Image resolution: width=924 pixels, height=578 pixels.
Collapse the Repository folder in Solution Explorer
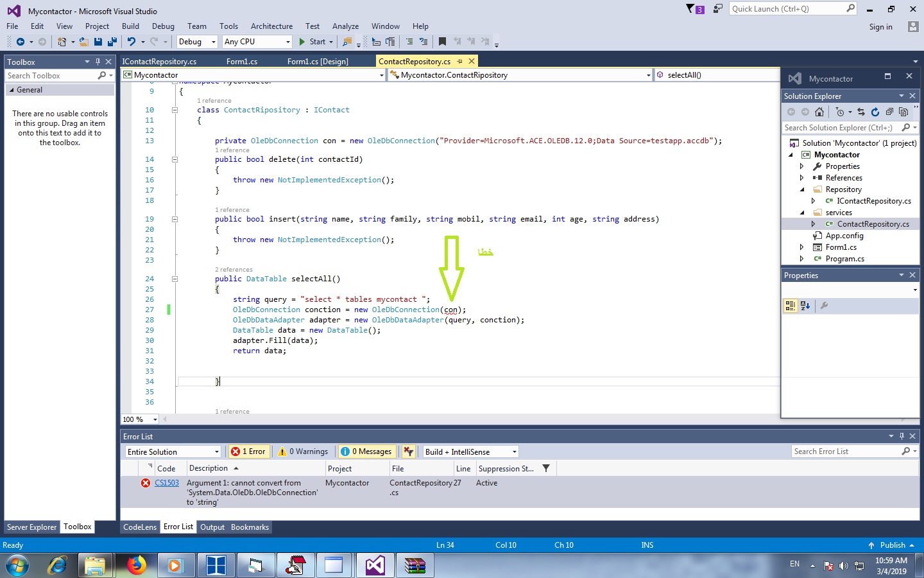802,189
